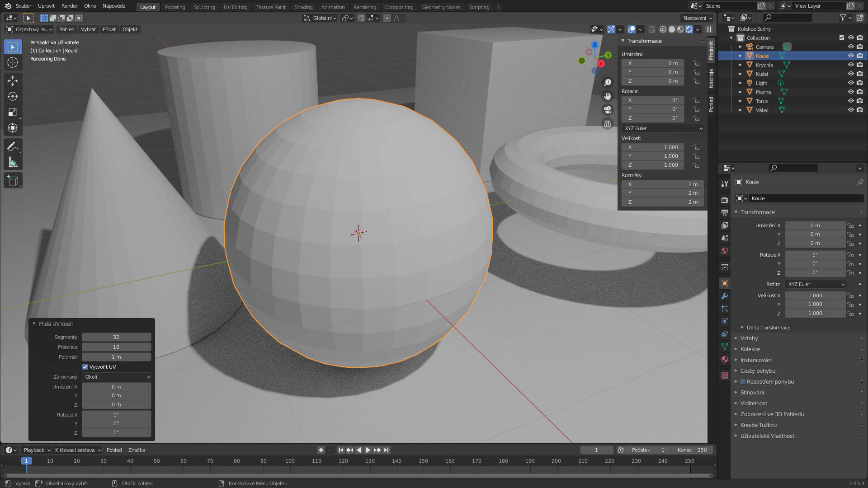
Task: Select the Measure tool
Action: (13, 162)
